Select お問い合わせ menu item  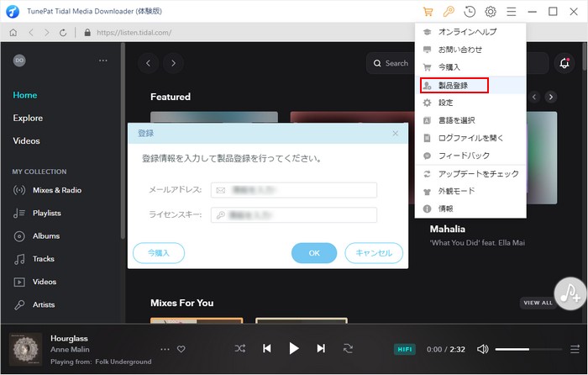point(470,50)
